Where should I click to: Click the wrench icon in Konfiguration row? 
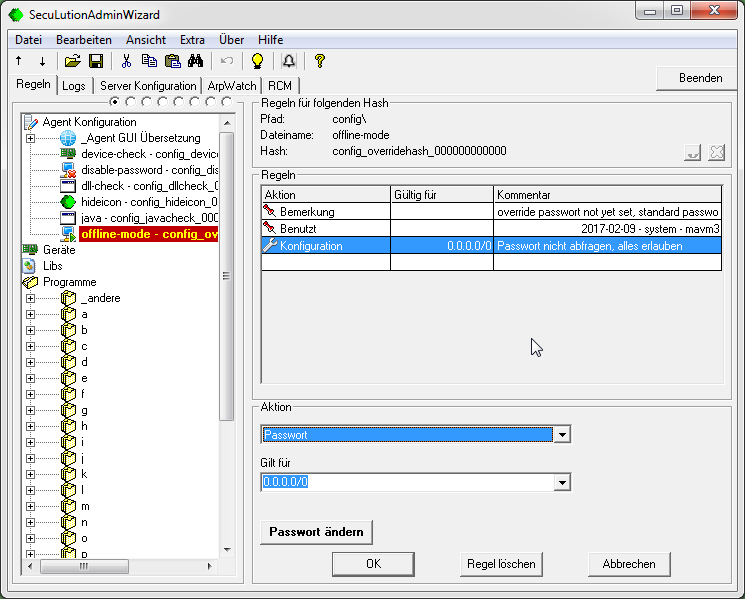269,245
